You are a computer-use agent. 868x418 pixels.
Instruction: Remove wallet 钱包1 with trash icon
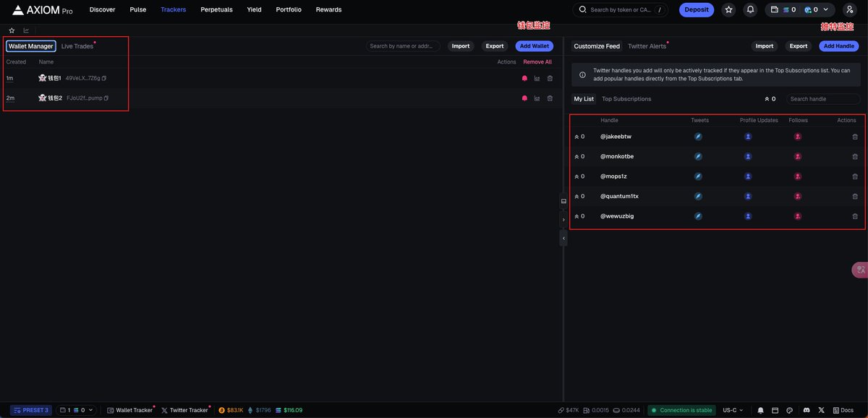[550, 78]
